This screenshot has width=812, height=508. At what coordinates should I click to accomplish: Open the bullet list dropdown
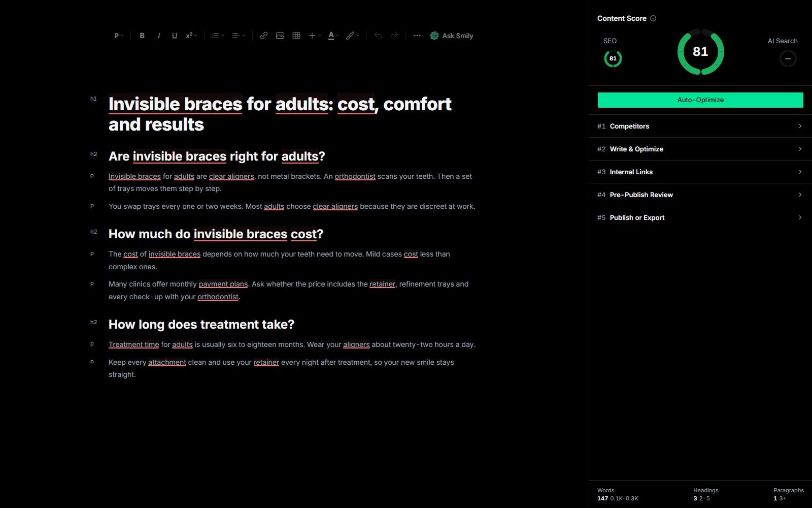tap(217, 36)
